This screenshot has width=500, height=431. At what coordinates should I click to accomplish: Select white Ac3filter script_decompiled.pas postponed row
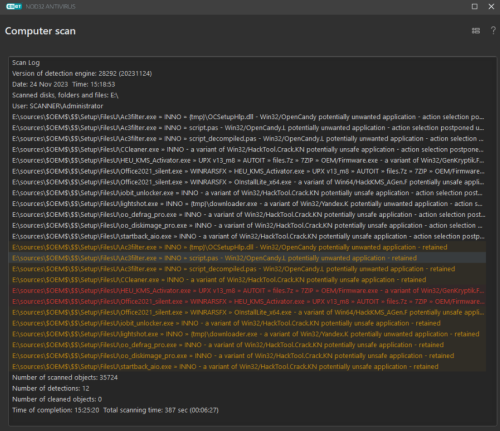coord(247,139)
